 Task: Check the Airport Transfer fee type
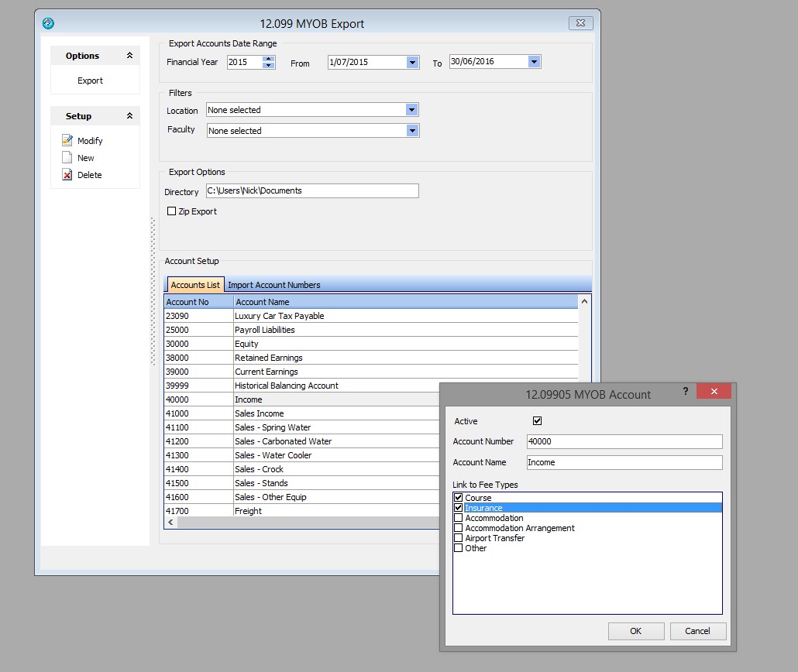459,538
